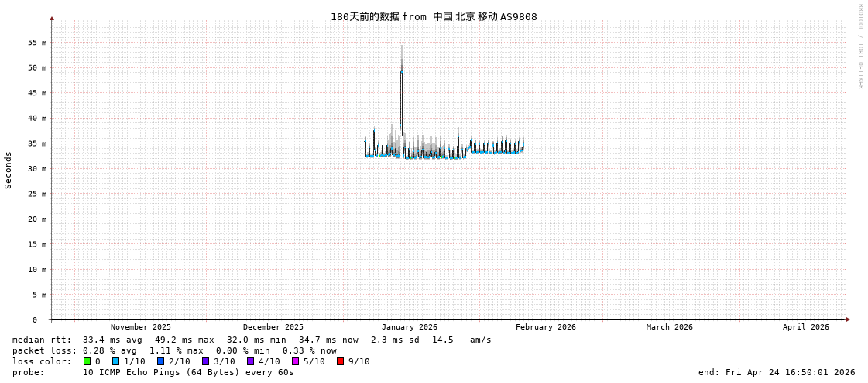The width and height of the screenshot is (868, 383).
Task: Click the median rtt statistics line
Action: [252, 340]
